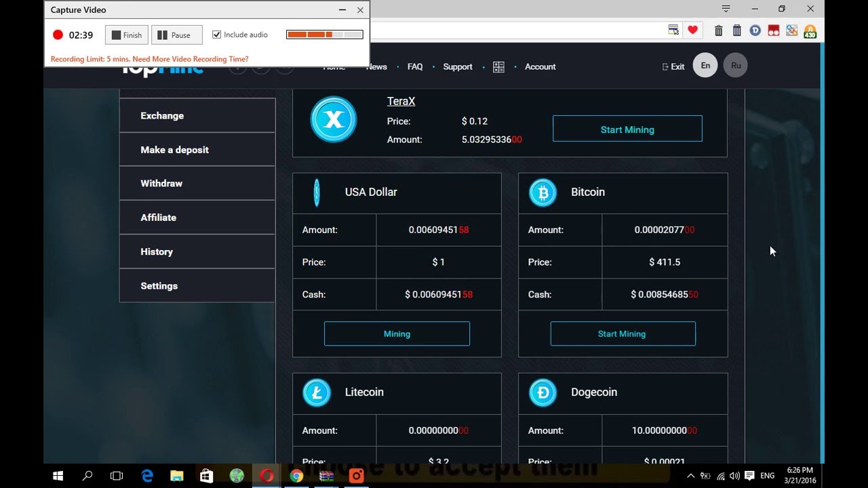Click the Dogecoin amount 10.00000000

point(664,430)
